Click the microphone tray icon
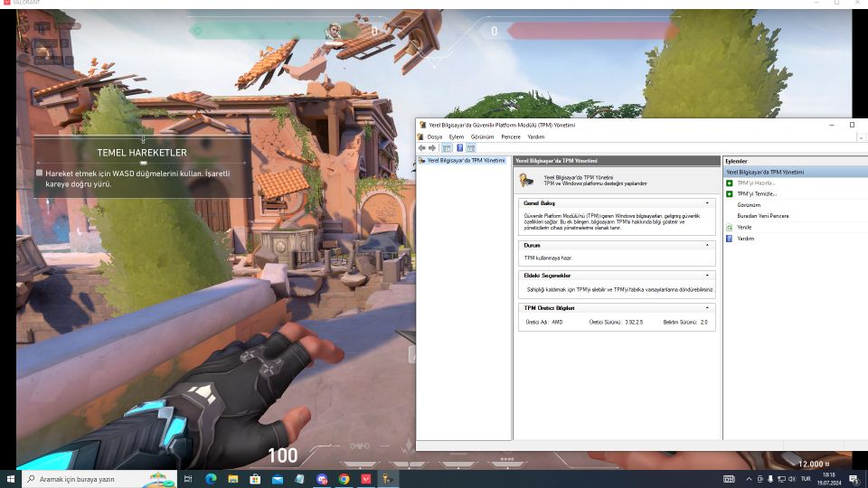 coord(770,479)
